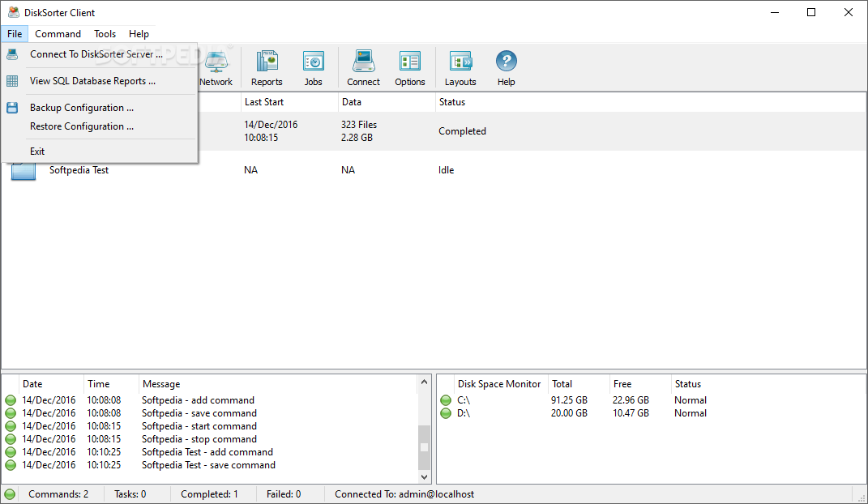Screen dimensions: 868x504
Task: Click the green status icon for D:\ drive
Action: pos(446,413)
